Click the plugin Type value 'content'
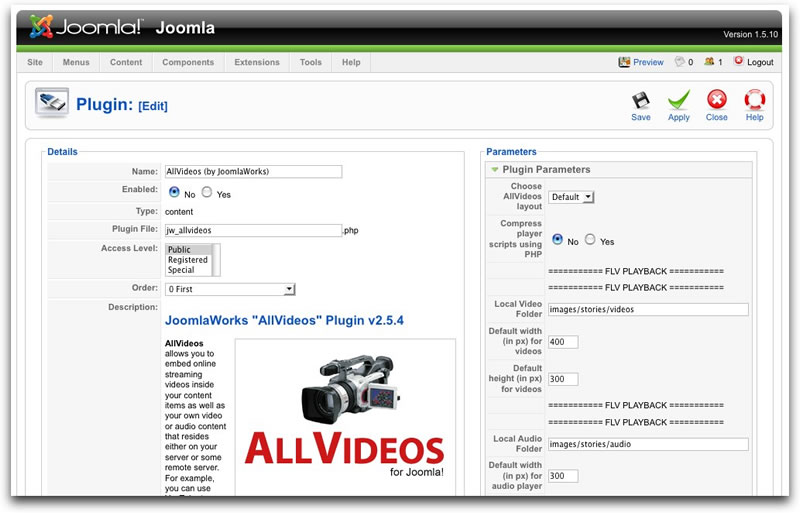800x513 pixels. (x=179, y=212)
